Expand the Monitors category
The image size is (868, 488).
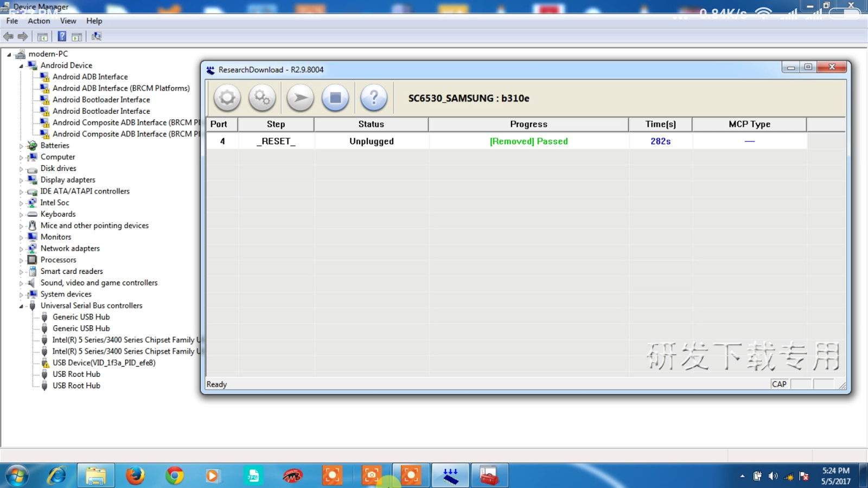point(21,237)
